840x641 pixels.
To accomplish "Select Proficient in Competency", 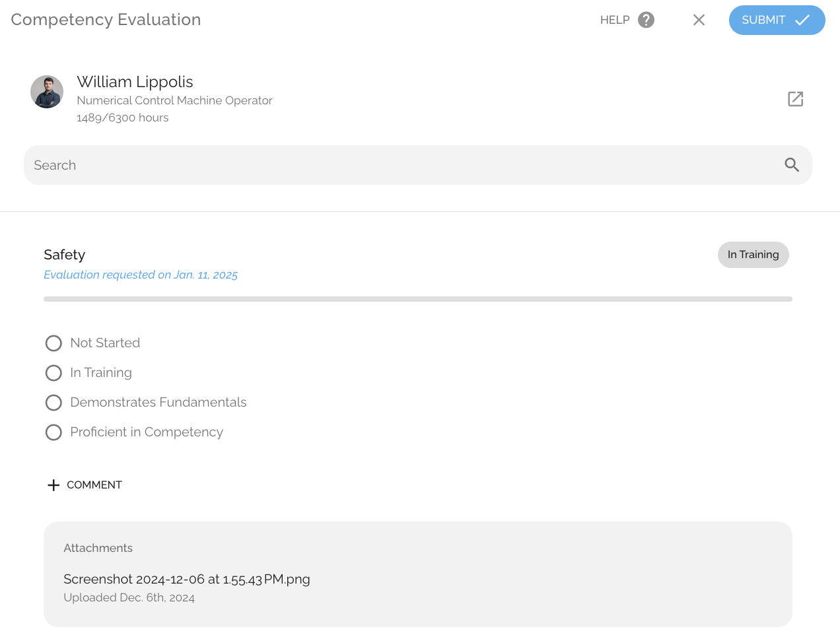I will pos(53,432).
